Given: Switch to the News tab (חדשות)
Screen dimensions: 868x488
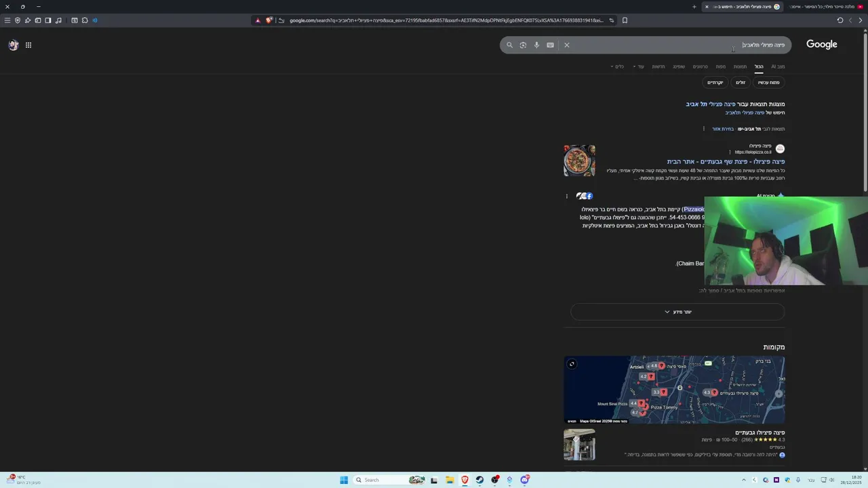Looking at the screenshot, I should click(658, 66).
